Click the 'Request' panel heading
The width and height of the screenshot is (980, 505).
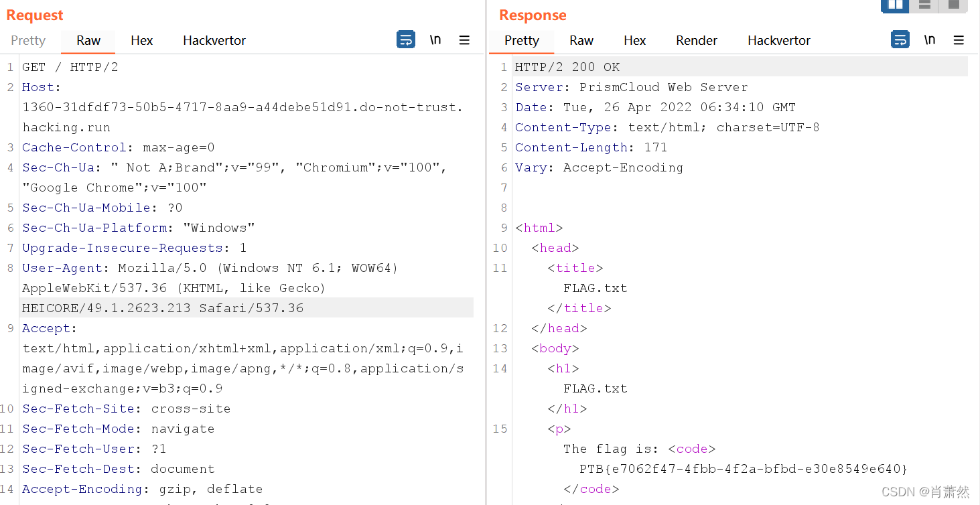click(x=35, y=15)
